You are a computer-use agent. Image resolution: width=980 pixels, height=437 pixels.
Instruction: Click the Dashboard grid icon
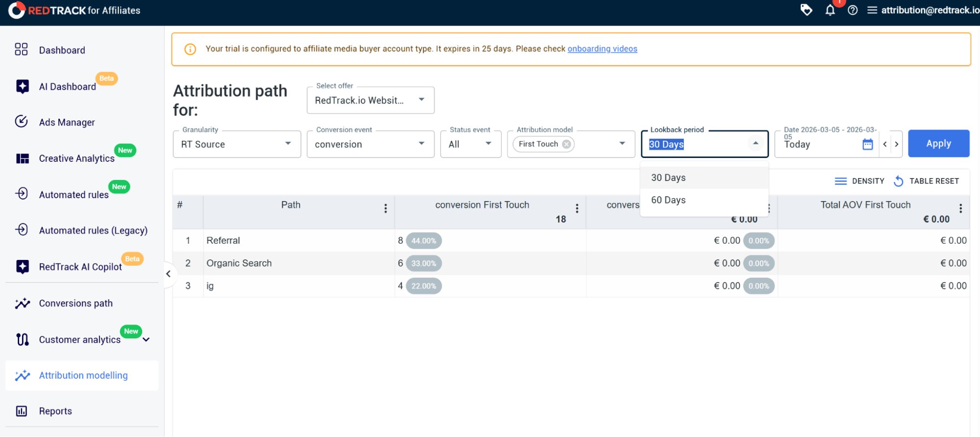(21, 49)
